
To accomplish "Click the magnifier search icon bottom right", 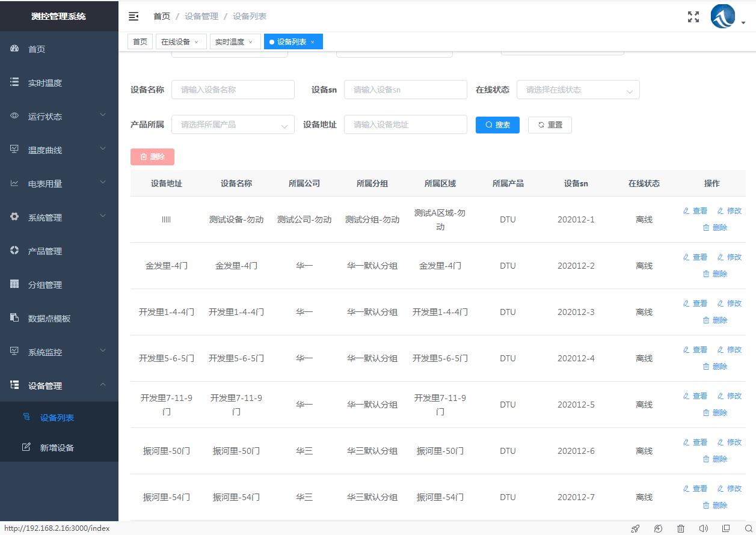I will pos(747,528).
